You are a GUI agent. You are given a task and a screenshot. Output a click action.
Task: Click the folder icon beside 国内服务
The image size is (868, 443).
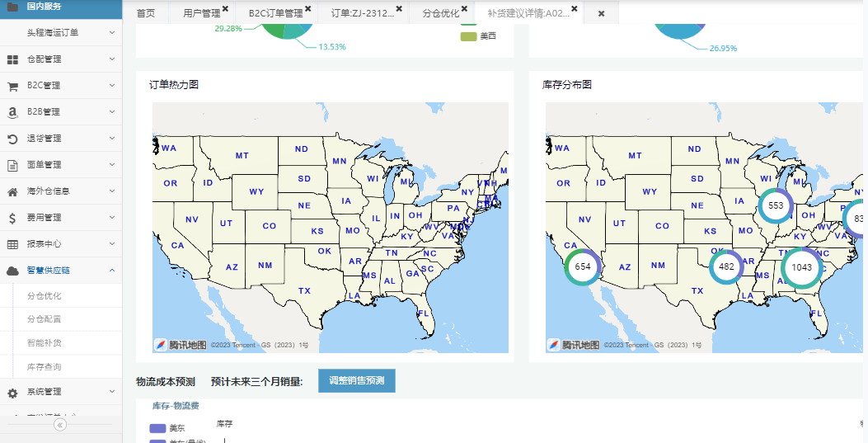coord(12,7)
